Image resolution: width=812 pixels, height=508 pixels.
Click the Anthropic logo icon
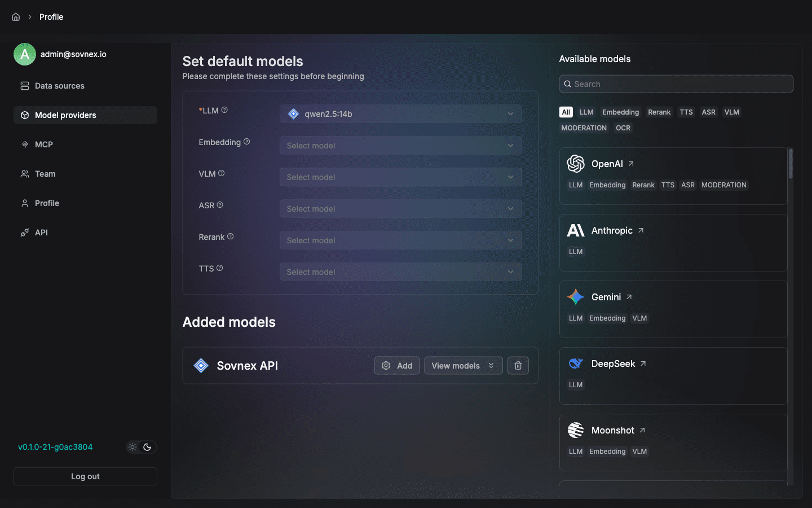point(576,230)
